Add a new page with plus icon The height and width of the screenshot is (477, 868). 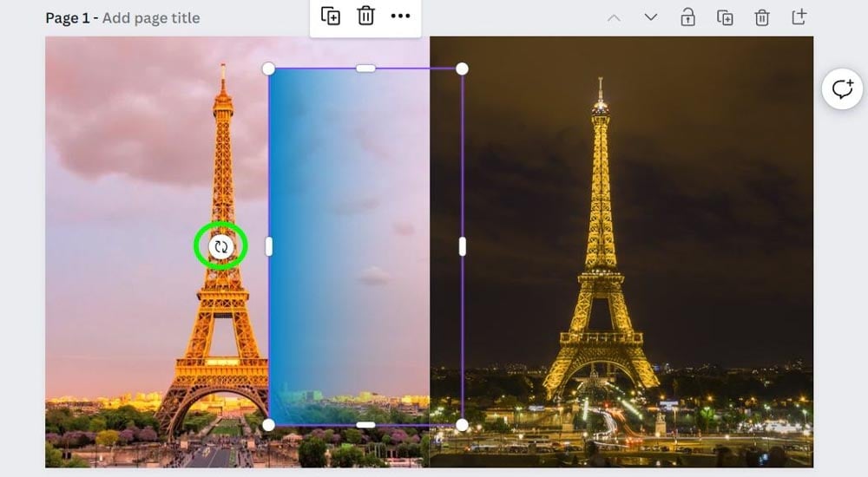click(799, 17)
